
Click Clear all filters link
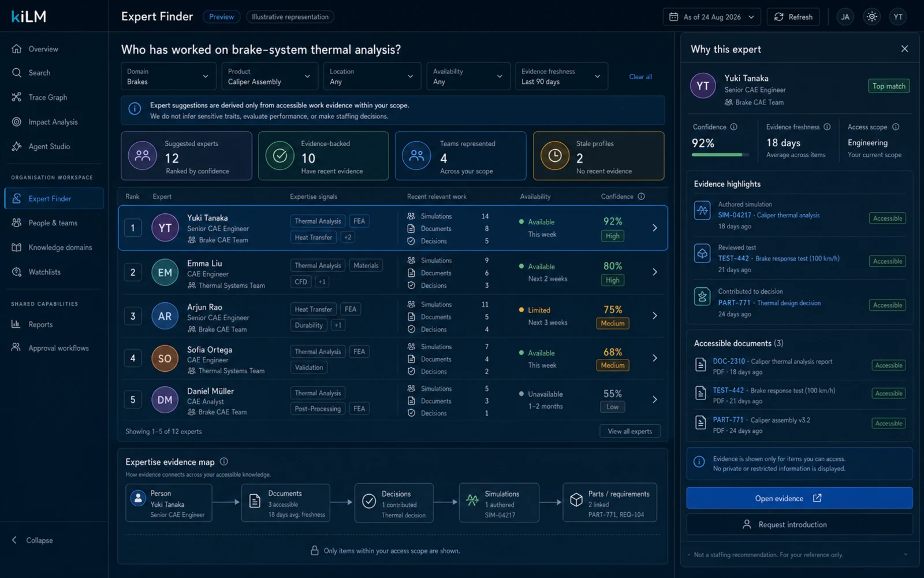click(640, 77)
